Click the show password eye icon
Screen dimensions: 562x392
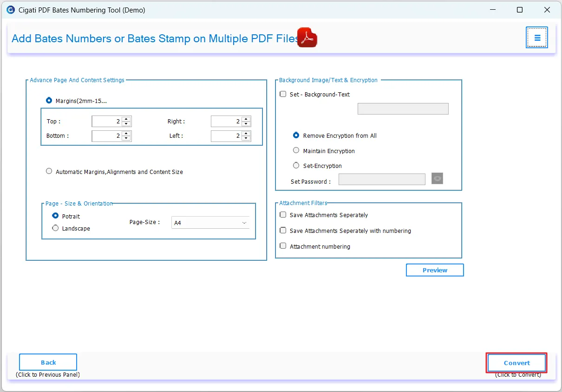437,179
